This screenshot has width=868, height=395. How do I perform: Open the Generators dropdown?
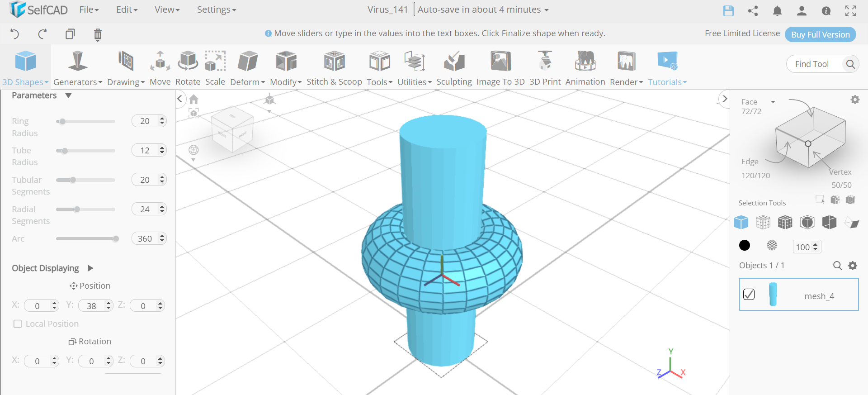pyautogui.click(x=78, y=68)
